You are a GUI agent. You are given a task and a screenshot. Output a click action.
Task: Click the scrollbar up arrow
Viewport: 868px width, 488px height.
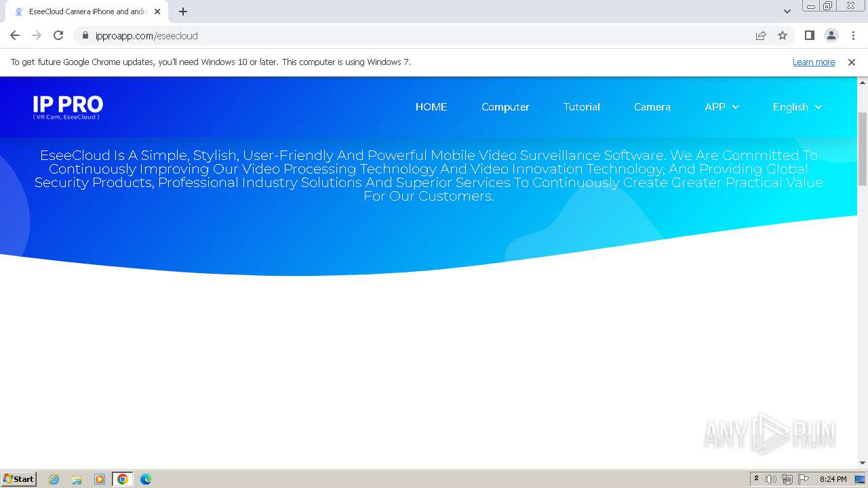[863, 82]
